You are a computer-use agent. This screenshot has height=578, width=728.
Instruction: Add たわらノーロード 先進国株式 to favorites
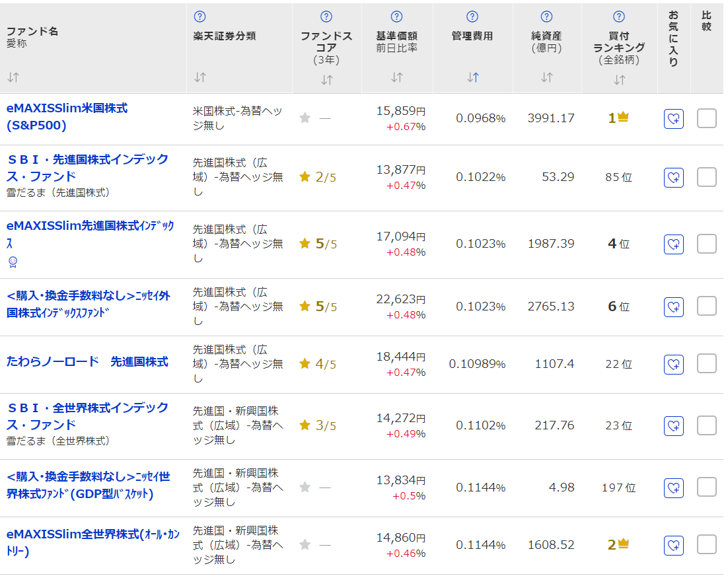pyautogui.click(x=674, y=365)
